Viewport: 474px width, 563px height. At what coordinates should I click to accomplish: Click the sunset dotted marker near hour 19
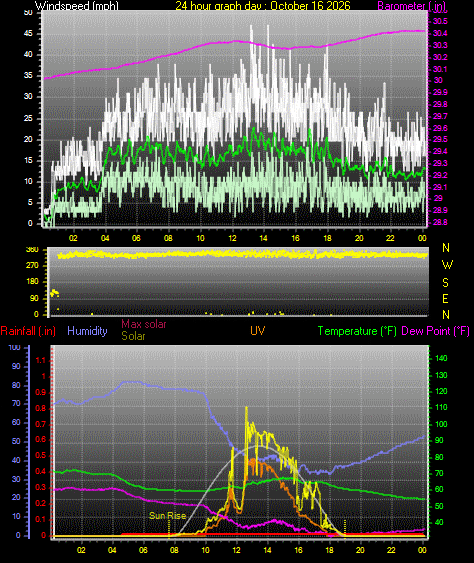[x=345, y=528]
